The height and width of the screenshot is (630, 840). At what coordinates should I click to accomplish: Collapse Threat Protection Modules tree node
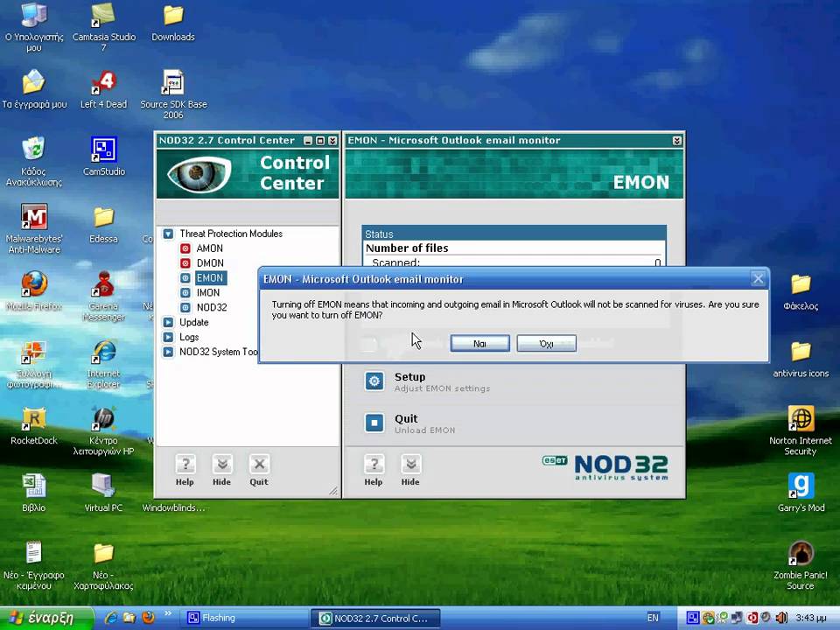[168, 234]
